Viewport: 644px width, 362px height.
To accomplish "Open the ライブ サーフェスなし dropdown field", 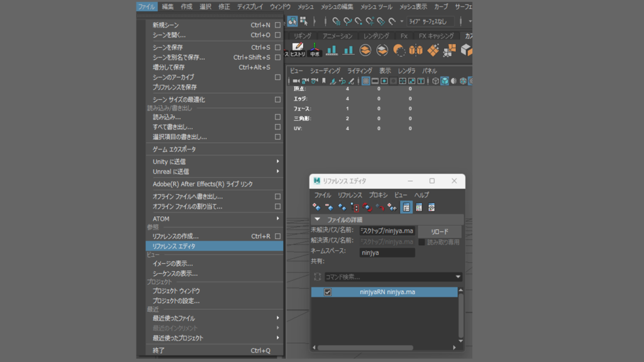I will (430, 21).
